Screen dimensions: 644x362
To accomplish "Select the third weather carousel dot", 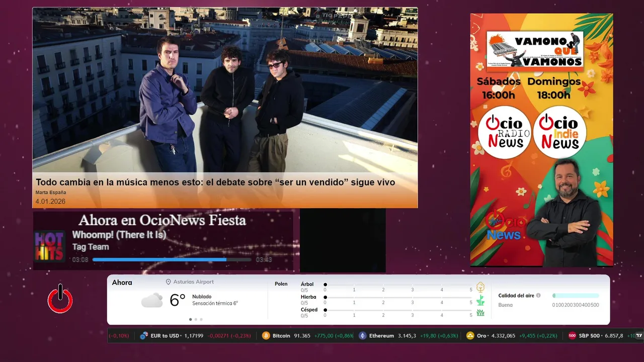I will 201,319.
